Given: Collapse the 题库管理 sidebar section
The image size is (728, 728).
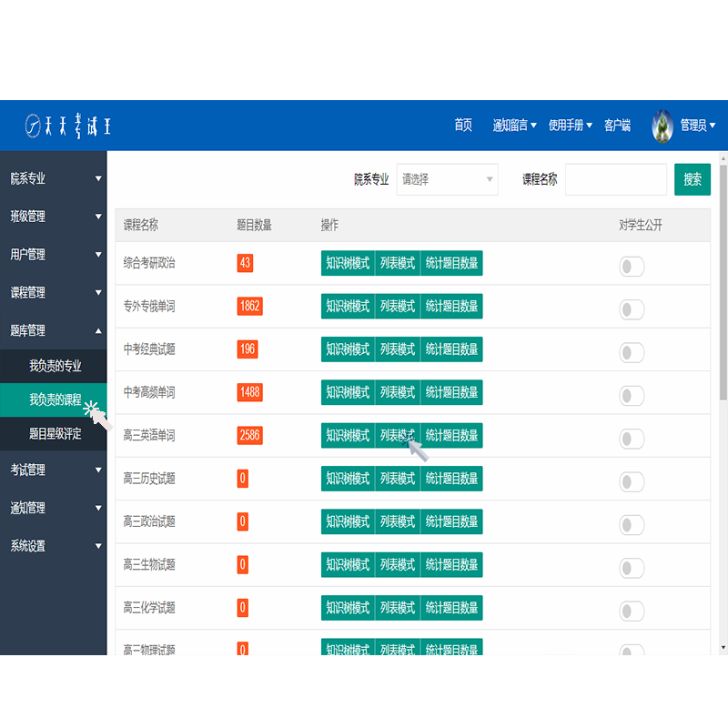Looking at the screenshot, I should (54, 330).
